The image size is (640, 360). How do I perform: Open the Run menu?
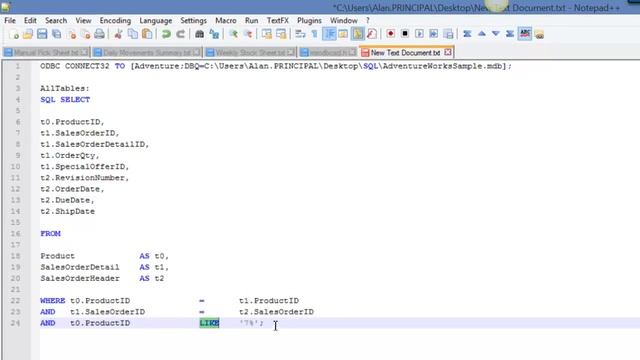click(251, 20)
